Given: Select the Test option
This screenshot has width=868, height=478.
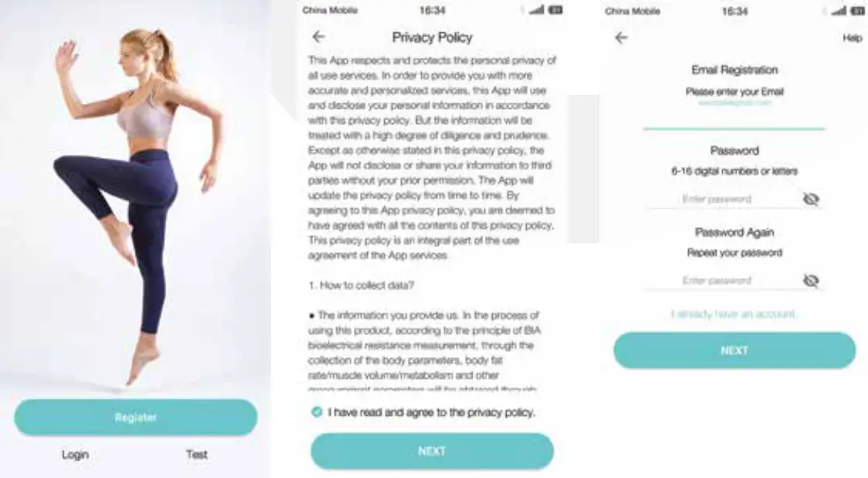Looking at the screenshot, I should (x=197, y=455).
